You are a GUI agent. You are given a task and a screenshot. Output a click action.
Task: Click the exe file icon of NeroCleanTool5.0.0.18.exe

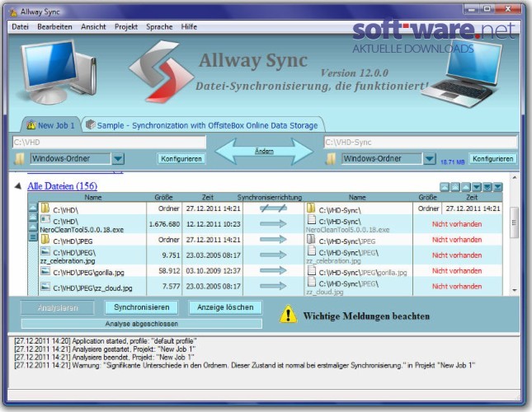tap(45, 219)
